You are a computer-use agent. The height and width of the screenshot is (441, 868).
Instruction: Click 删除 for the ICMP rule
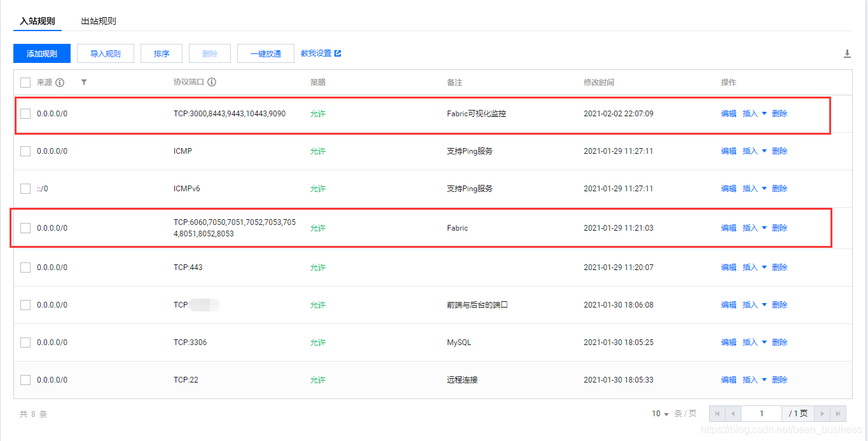point(780,151)
